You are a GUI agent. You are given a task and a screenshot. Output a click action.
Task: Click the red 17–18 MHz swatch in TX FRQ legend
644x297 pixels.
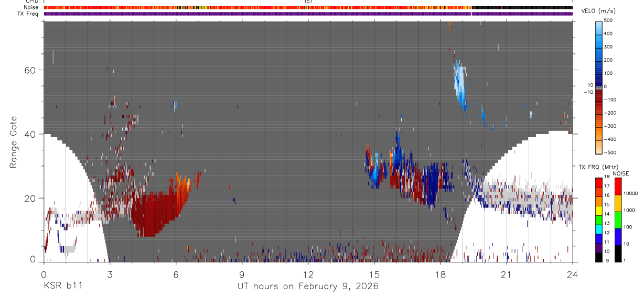point(598,182)
